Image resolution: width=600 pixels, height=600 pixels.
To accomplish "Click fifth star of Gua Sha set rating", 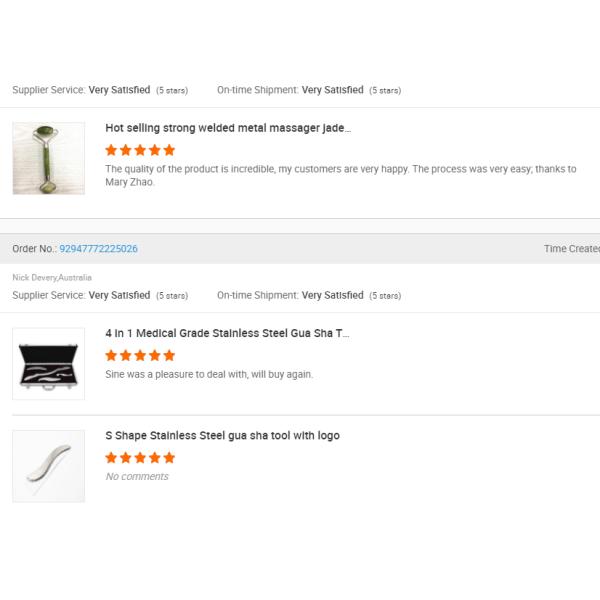I will click(x=169, y=355).
